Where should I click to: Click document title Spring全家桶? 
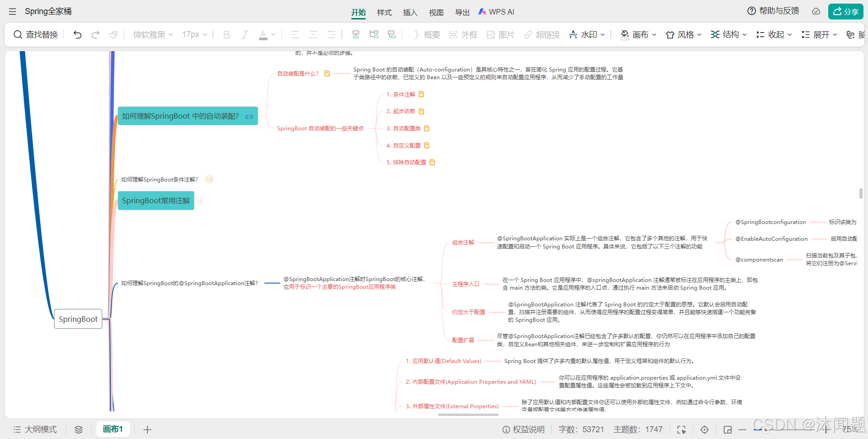tap(48, 11)
